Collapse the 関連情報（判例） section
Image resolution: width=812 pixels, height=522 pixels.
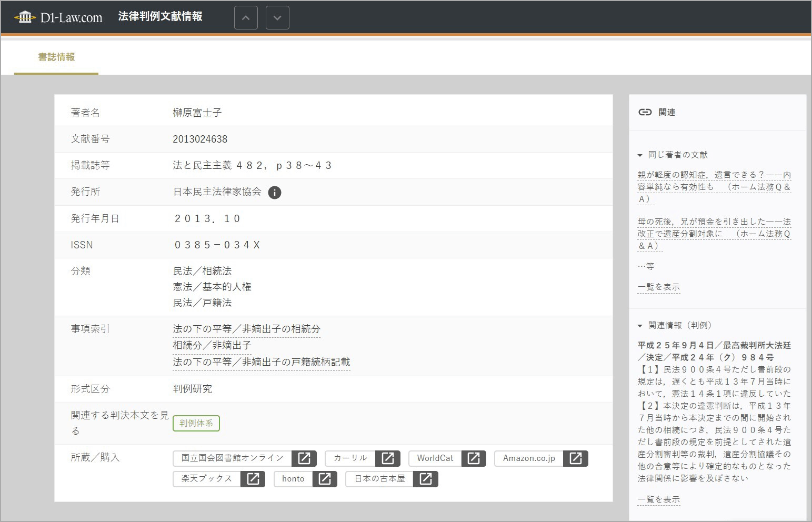tap(640, 326)
